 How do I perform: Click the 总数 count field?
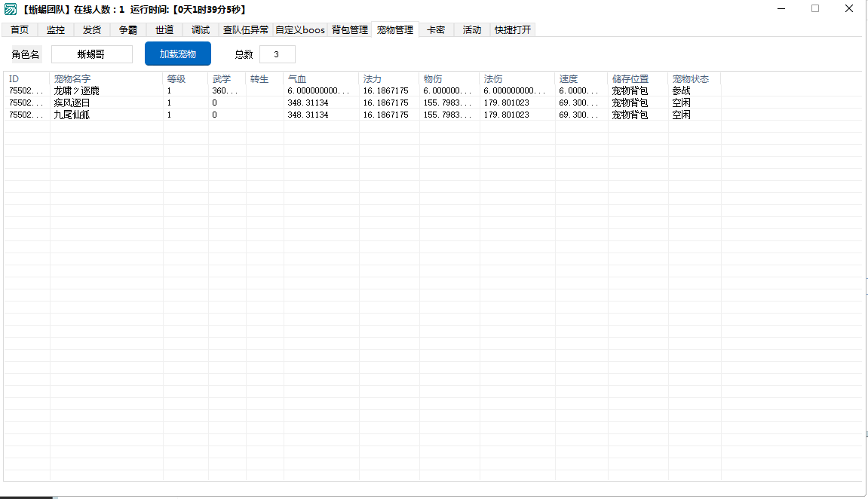(x=277, y=54)
